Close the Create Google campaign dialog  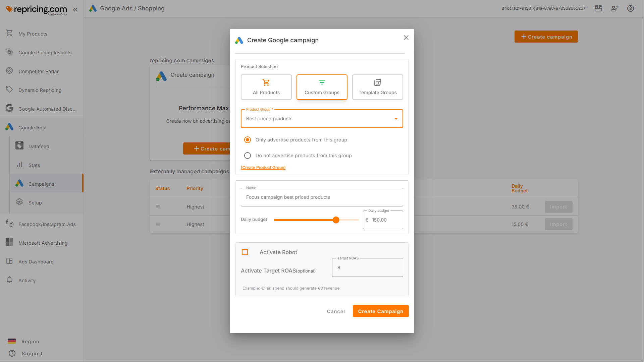click(x=406, y=38)
